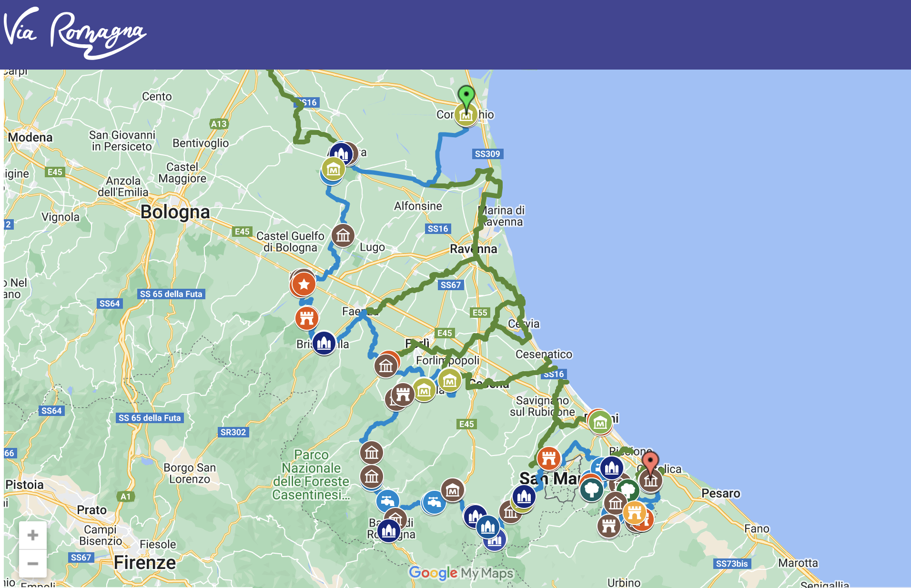This screenshot has height=588, width=911.
Task: Click the Cesenatico town label
Action: [544, 354]
